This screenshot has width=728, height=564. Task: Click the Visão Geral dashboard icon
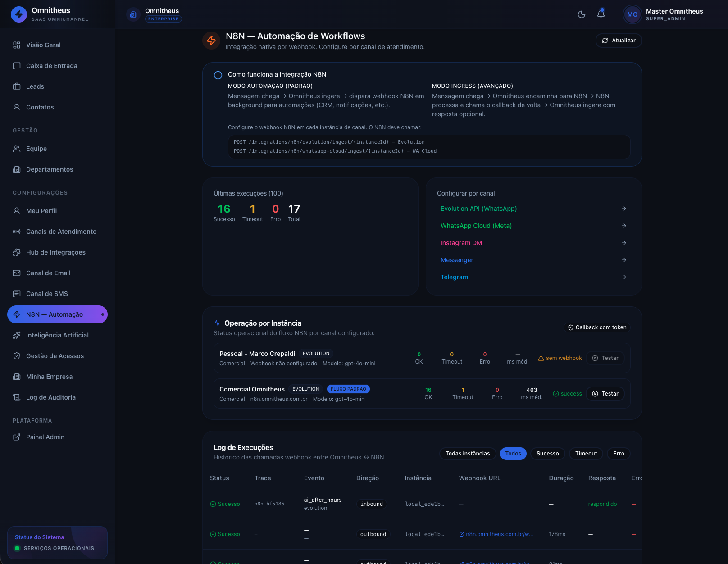(x=17, y=45)
